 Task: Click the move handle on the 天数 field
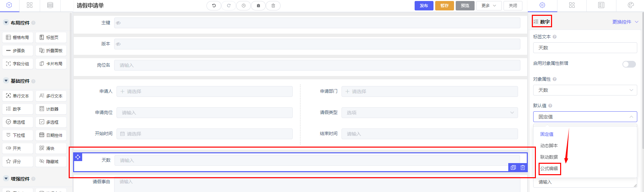(78, 157)
